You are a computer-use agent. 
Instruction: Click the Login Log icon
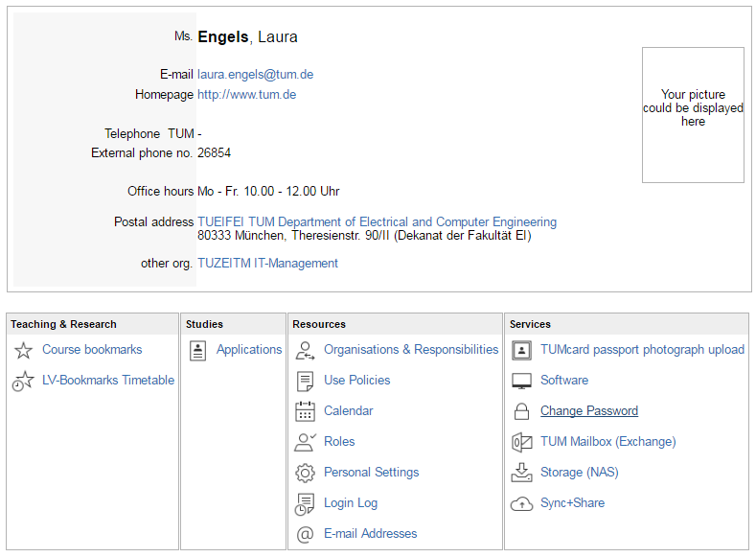(306, 503)
